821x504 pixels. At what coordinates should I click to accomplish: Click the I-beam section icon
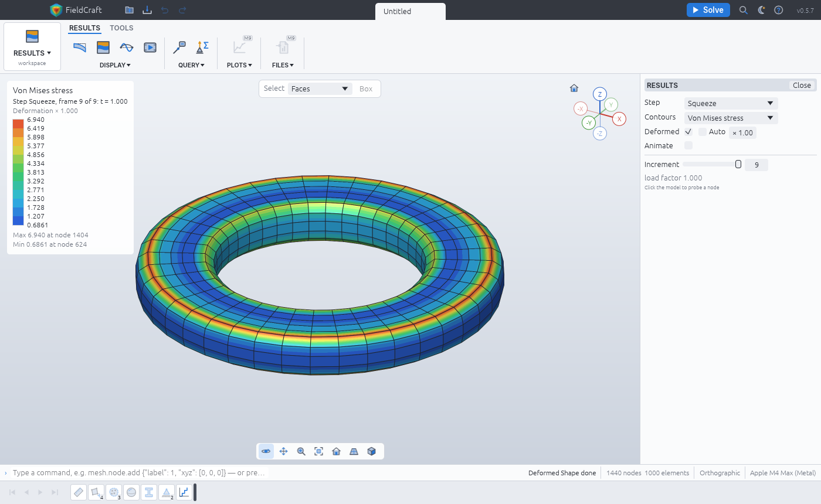click(149, 492)
